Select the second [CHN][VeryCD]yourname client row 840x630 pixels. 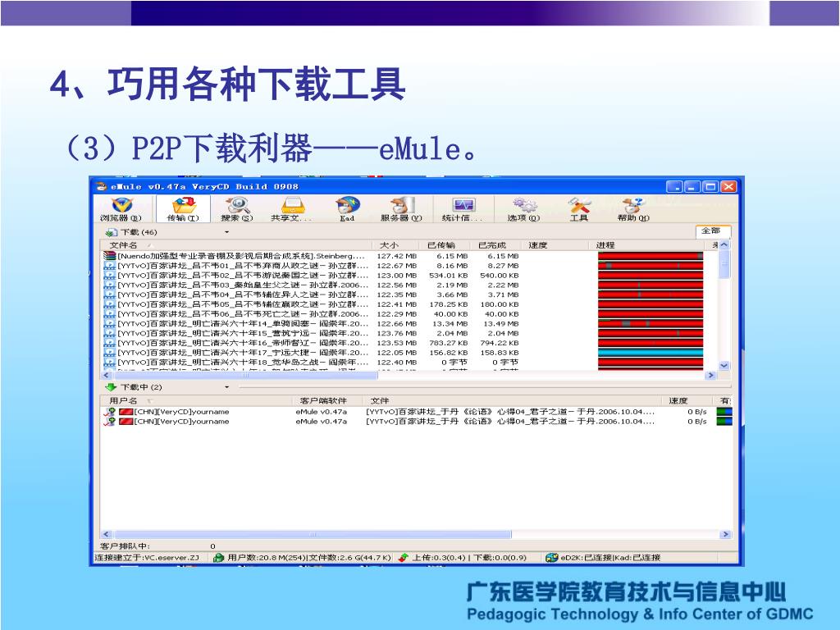[x=417, y=421]
